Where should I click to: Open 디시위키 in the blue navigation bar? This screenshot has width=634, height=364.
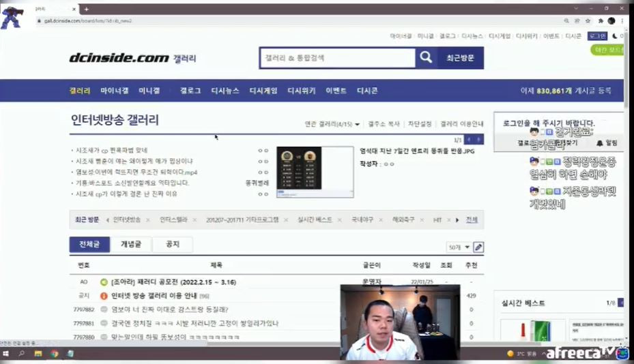tap(301, 91)
